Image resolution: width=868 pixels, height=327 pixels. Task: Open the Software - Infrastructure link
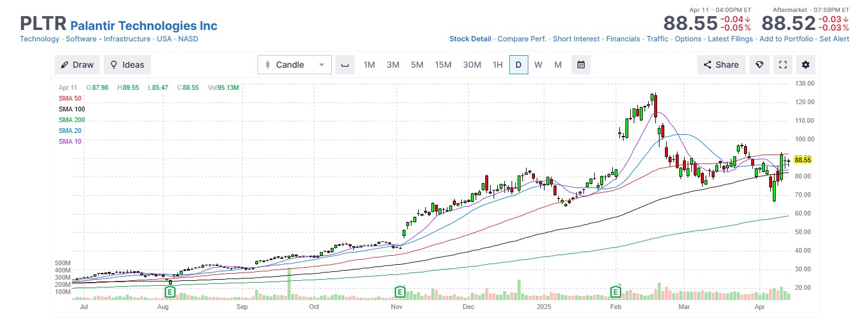click(x=108, y=39)
